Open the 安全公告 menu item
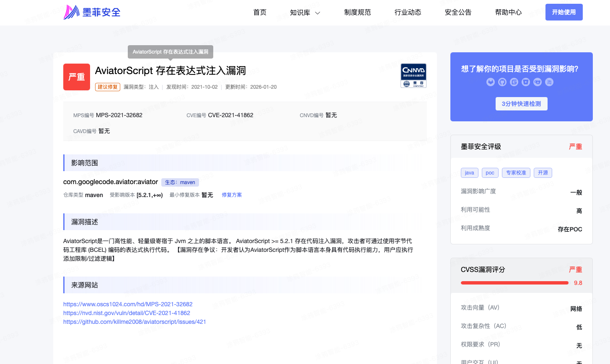610x364 pixels. click(x=458, y=13)
